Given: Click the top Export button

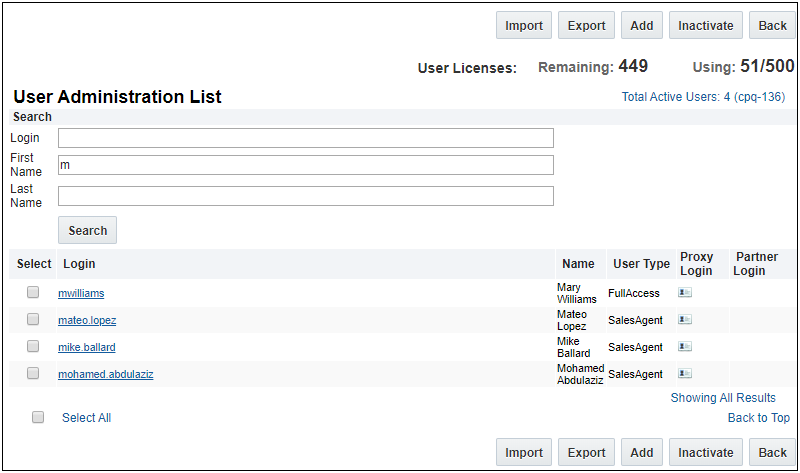Looking at the screenshot, I should (586, 26).
